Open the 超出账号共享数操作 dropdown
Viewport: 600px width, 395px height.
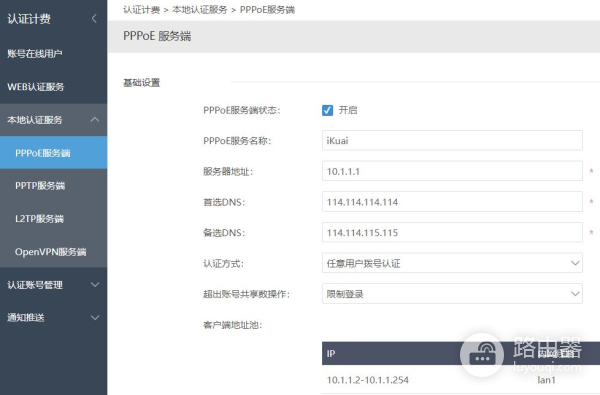pos(452,294)
